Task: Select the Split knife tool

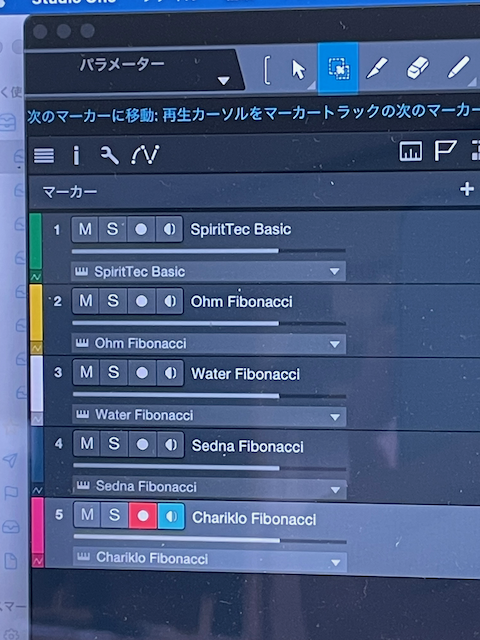Action: pos(377,68)
